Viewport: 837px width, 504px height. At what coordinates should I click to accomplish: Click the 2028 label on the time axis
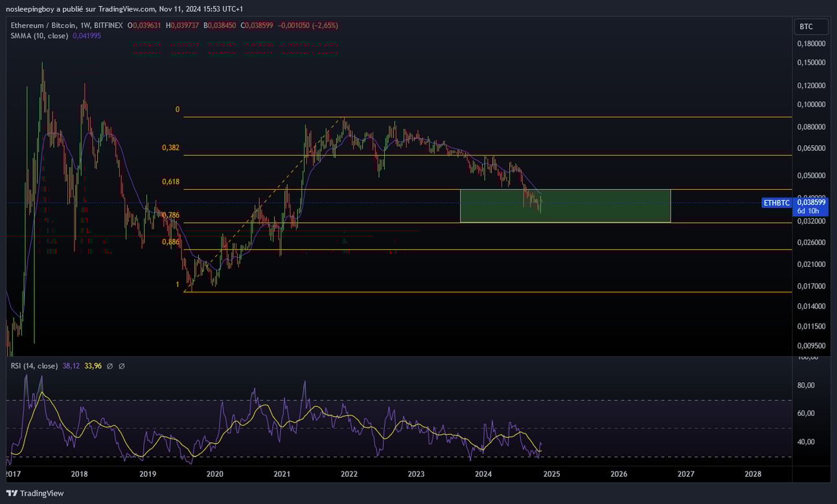tap(753, 474)
